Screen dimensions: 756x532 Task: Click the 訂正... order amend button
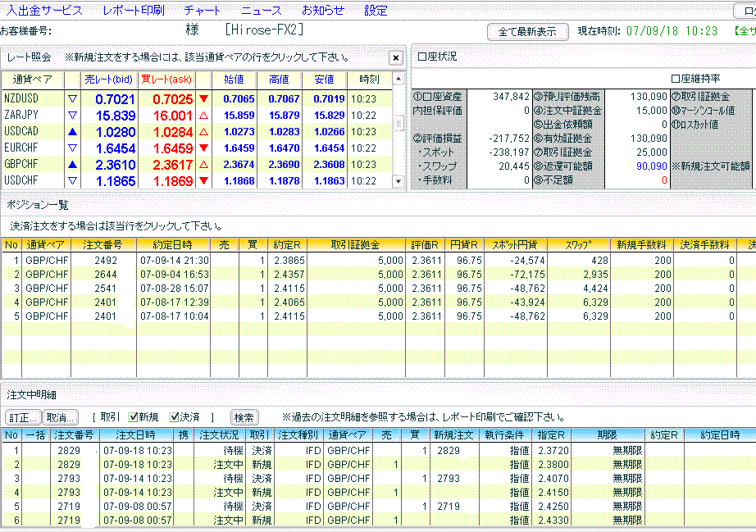23,417
